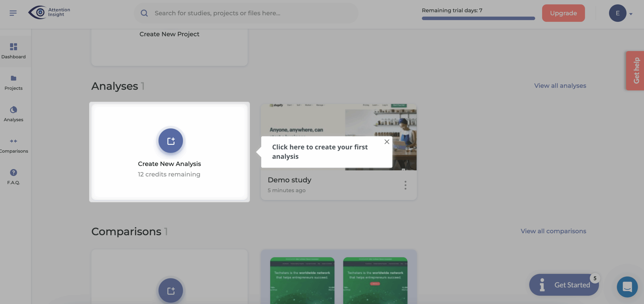Click the E profile avatar
The image size is (644, 304).
(617, 13)
